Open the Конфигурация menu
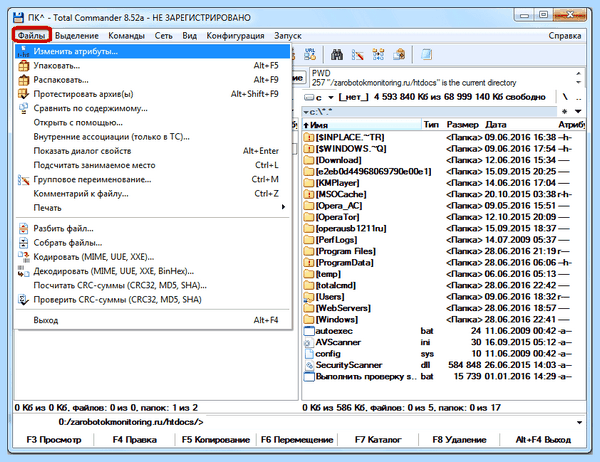Screen dimensions: 600x462 point(235,36)
